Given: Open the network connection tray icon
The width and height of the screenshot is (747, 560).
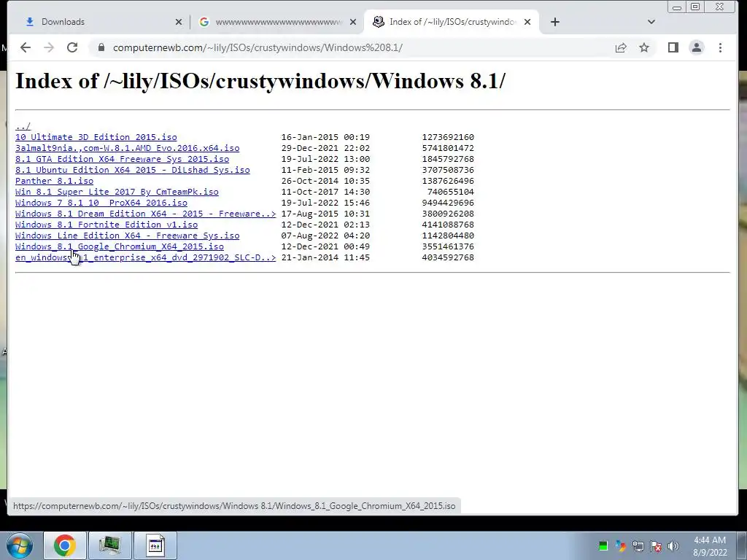Looking at the screenshot, I should 638,545.
